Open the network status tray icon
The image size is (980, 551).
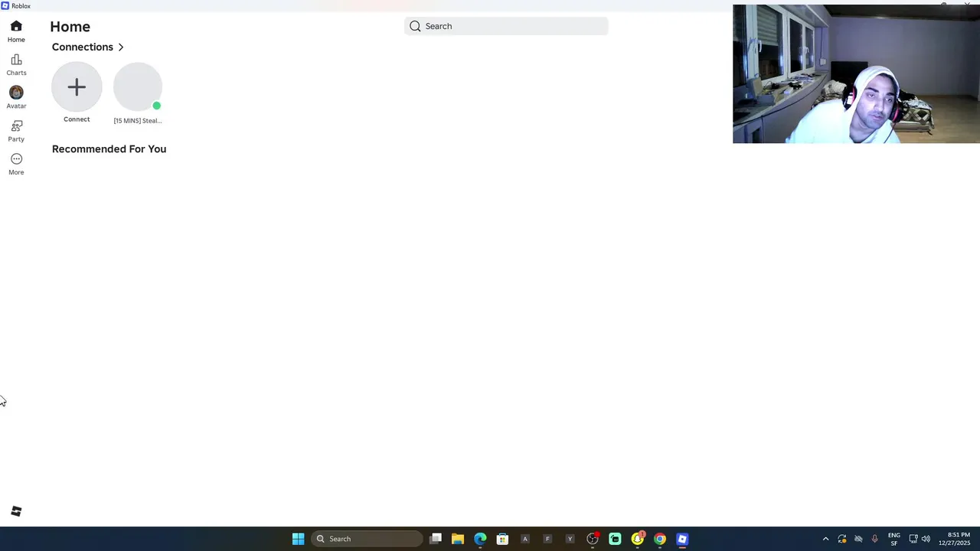pyautogui.click(x=913, y=539)
